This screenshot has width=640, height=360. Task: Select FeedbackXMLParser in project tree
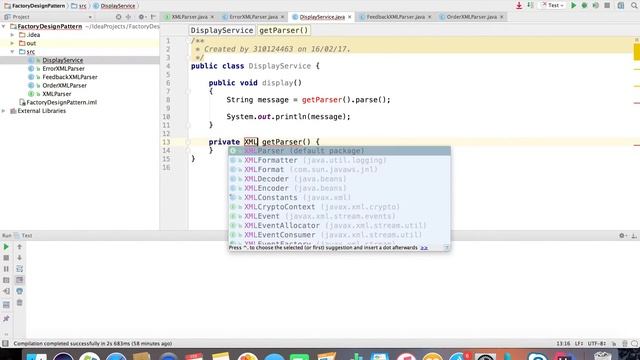pyautogui.click(x=70, y=77)
